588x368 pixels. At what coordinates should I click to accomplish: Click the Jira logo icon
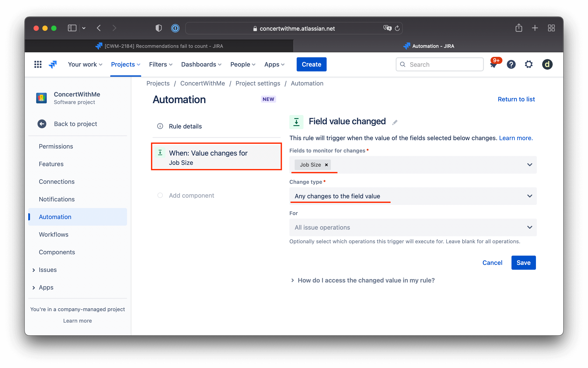click(x=53, y=64)
